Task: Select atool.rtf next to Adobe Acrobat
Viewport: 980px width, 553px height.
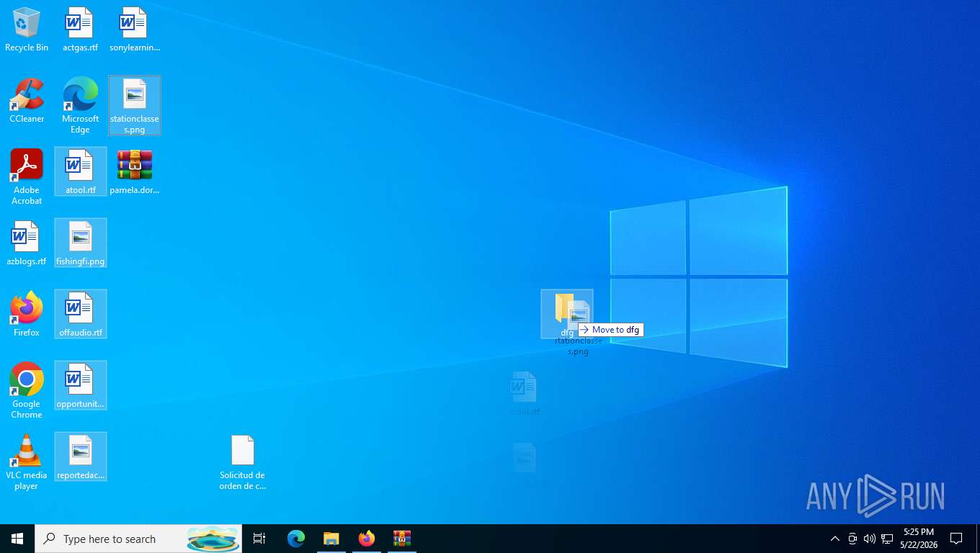Action: coord(80,171)
